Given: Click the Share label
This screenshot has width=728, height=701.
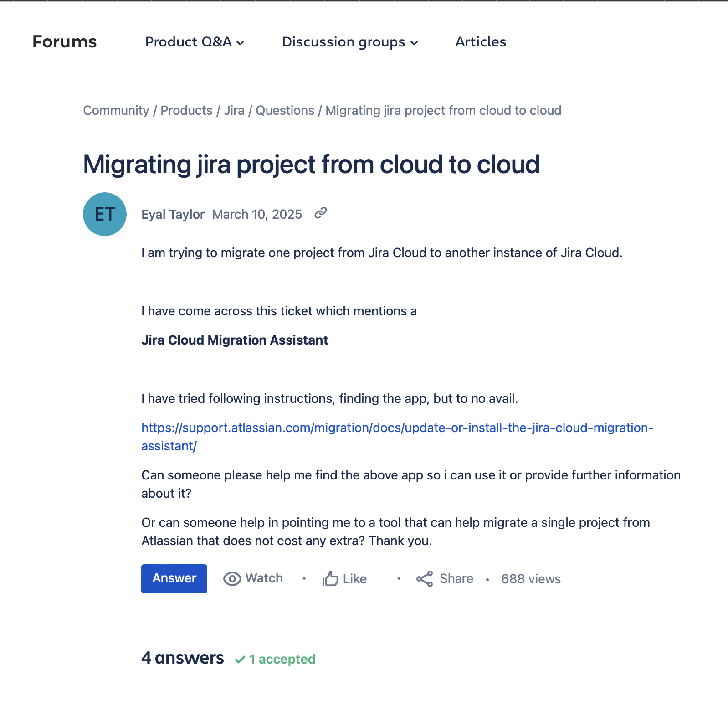Looking at the screenshot, I should pos(456,579).
